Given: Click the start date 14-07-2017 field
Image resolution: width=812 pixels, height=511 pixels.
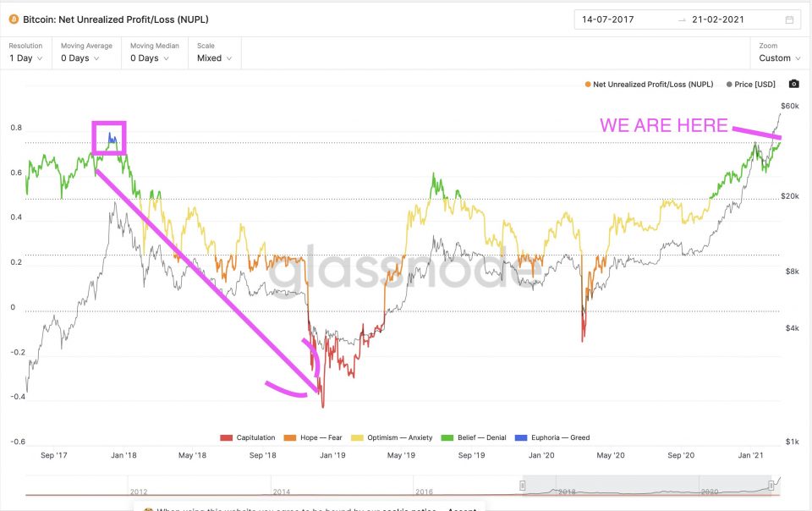Looking at the screenshot, I should (x=612, y=19).
